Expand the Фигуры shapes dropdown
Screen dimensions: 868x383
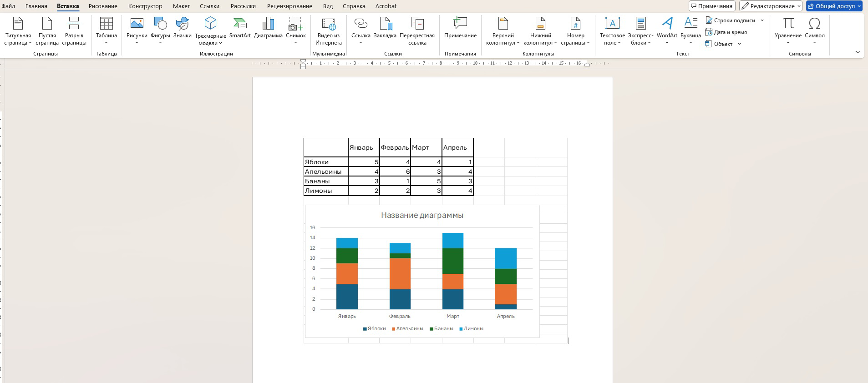click(160, 43)
